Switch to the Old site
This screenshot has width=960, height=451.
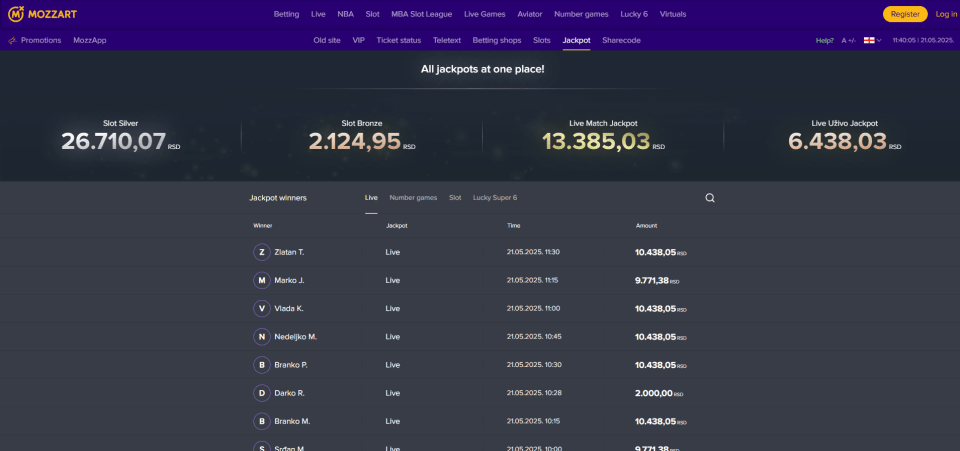tap(327, 40)
